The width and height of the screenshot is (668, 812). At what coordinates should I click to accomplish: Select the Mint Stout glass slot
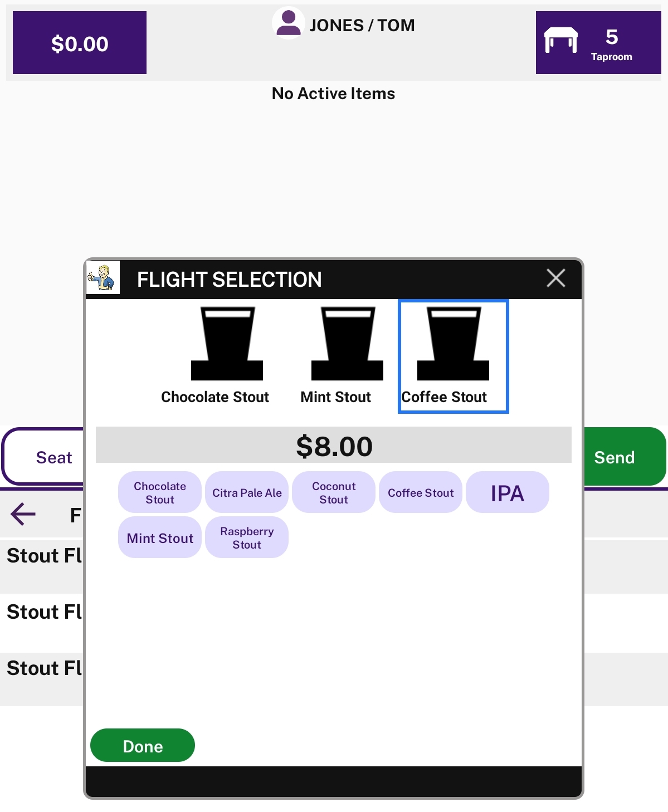point(337,356)
